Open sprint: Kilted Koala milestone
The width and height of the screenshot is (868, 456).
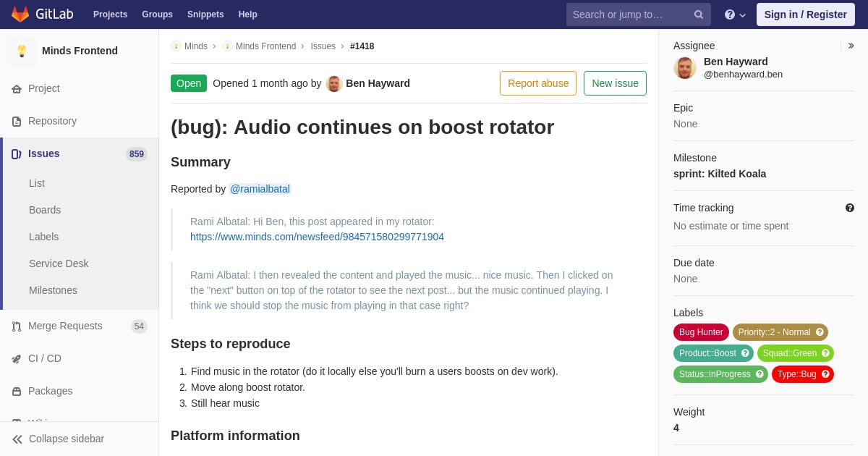click(x=720, y=174)
